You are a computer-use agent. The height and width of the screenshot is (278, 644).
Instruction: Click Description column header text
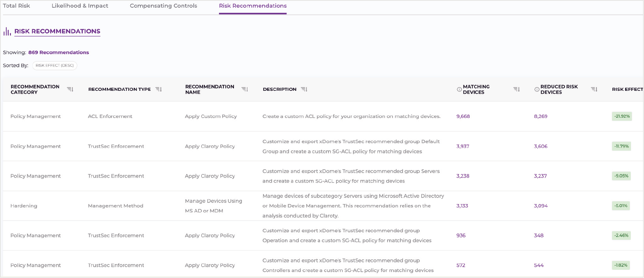[280, 89]
